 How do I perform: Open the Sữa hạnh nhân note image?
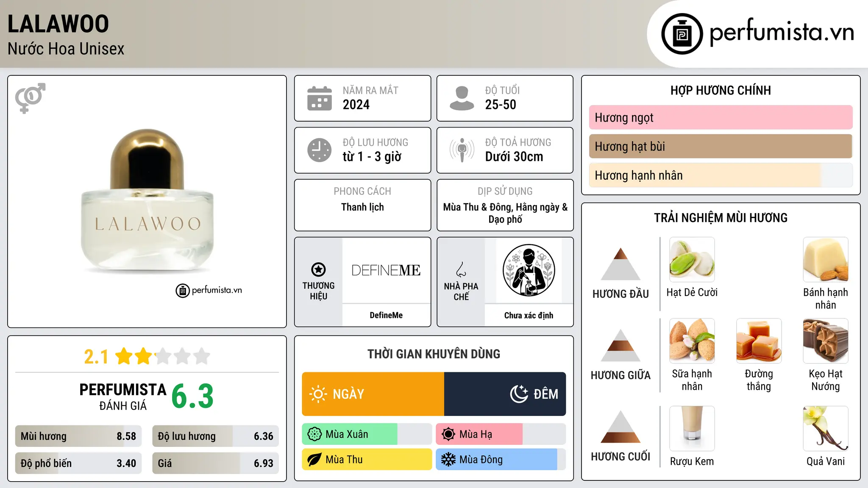[x=692, y=341]
